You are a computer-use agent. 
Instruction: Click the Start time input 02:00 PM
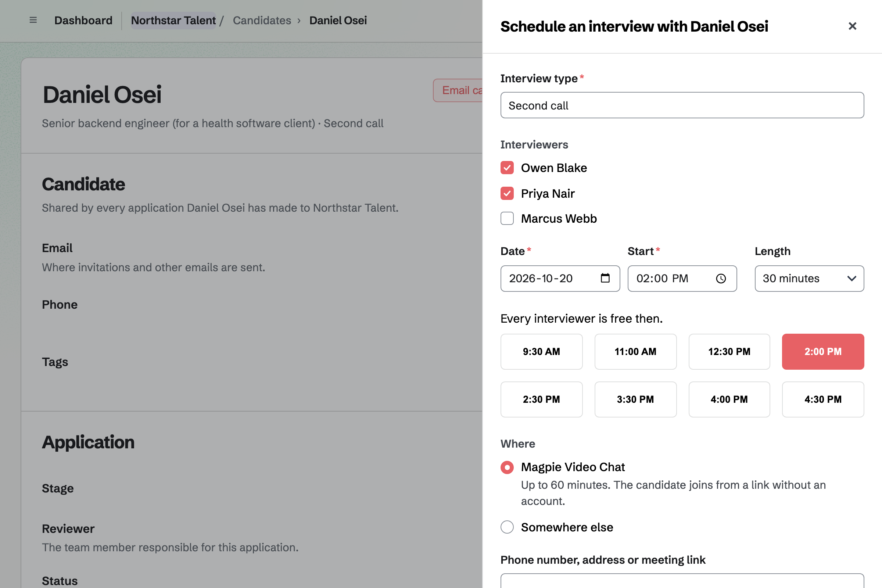pos(682,279)
